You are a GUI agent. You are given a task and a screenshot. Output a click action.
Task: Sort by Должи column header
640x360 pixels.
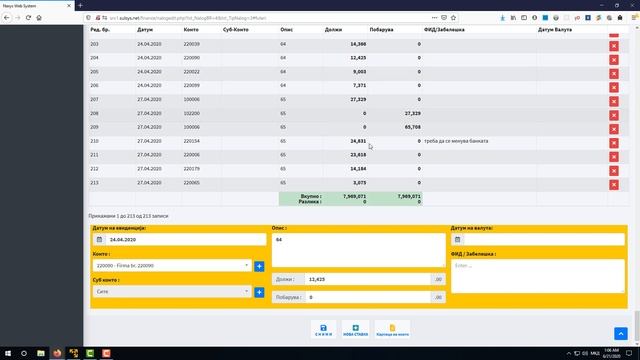coord(333,29)
